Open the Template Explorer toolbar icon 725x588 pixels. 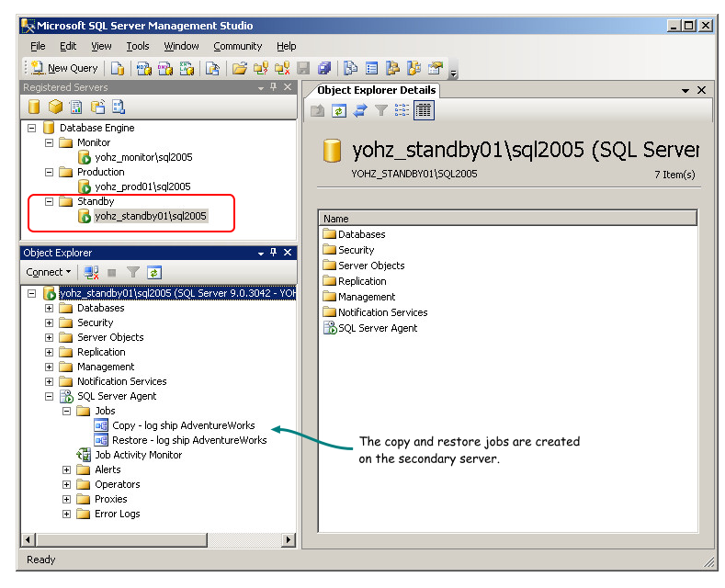[x=413, y=68]
